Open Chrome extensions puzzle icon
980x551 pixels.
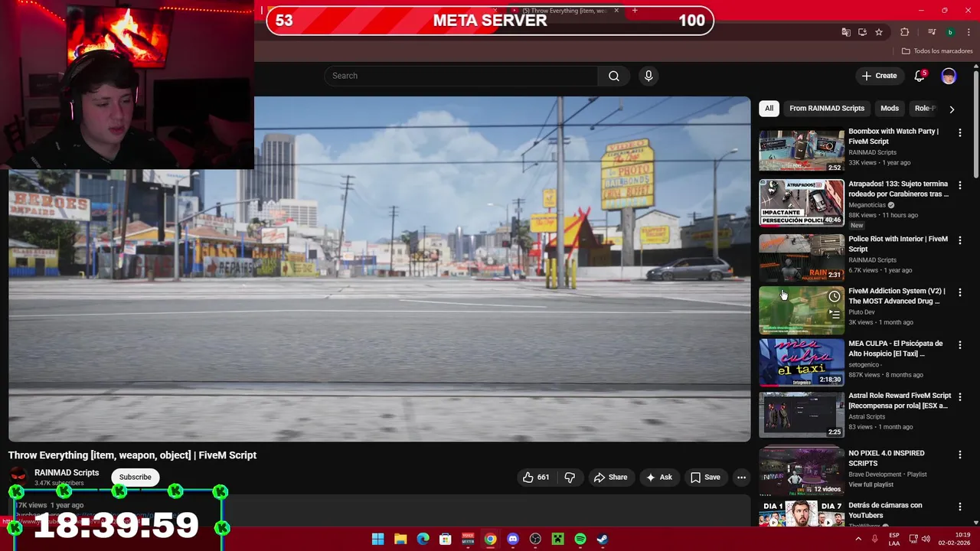coord(905,32)
